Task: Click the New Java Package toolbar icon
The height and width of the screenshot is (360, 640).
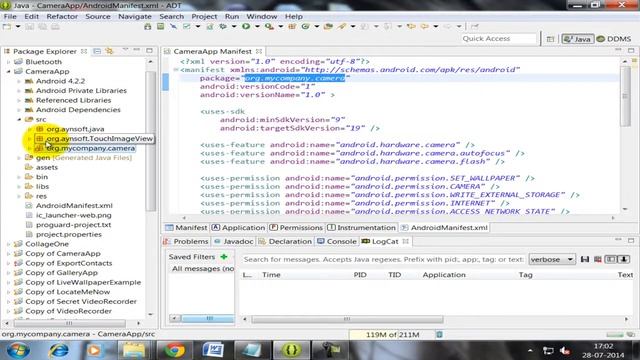Action: coord(292,27)
